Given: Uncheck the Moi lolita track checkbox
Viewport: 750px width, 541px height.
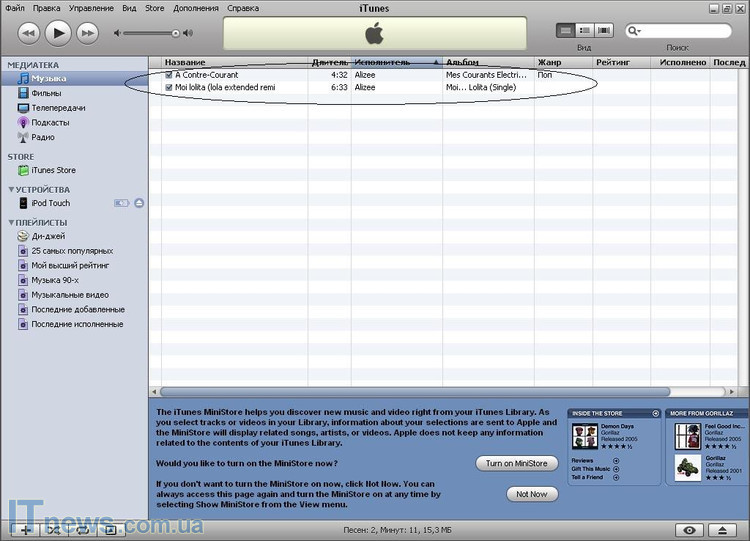Looking at the screenshot, I should tap(169, 88).
